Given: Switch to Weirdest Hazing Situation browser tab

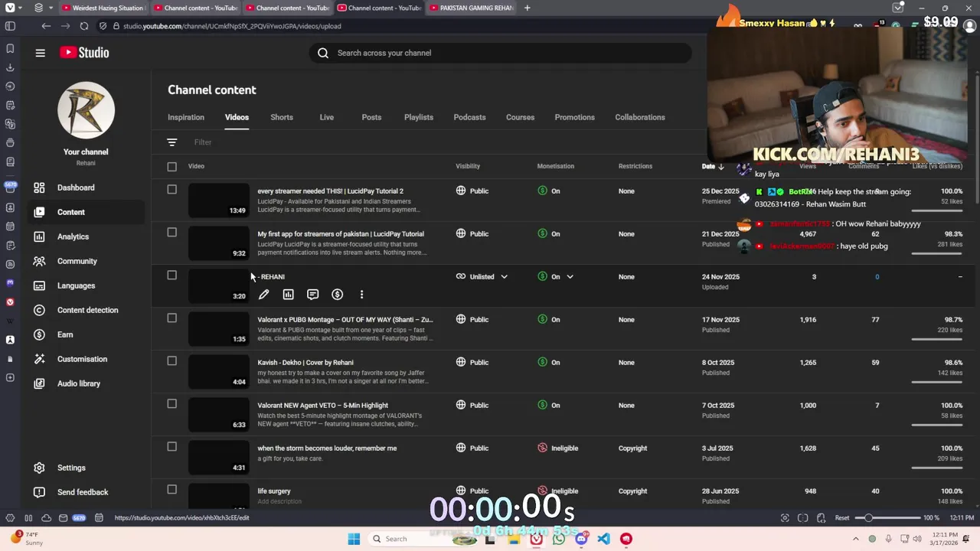Looking at the screenshot, I should click(103, 8).
